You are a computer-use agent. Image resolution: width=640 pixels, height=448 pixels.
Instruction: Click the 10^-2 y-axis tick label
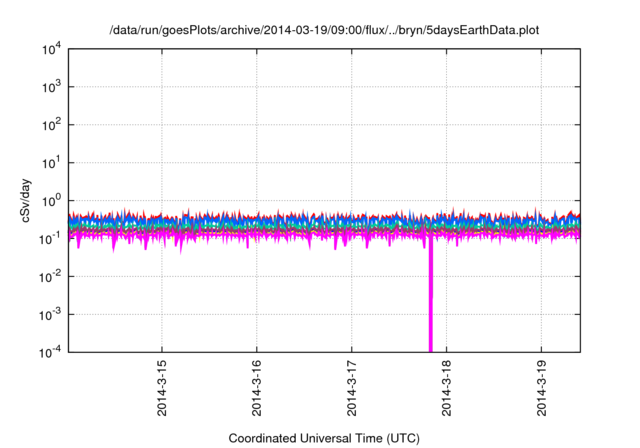[x=51, y=277]
